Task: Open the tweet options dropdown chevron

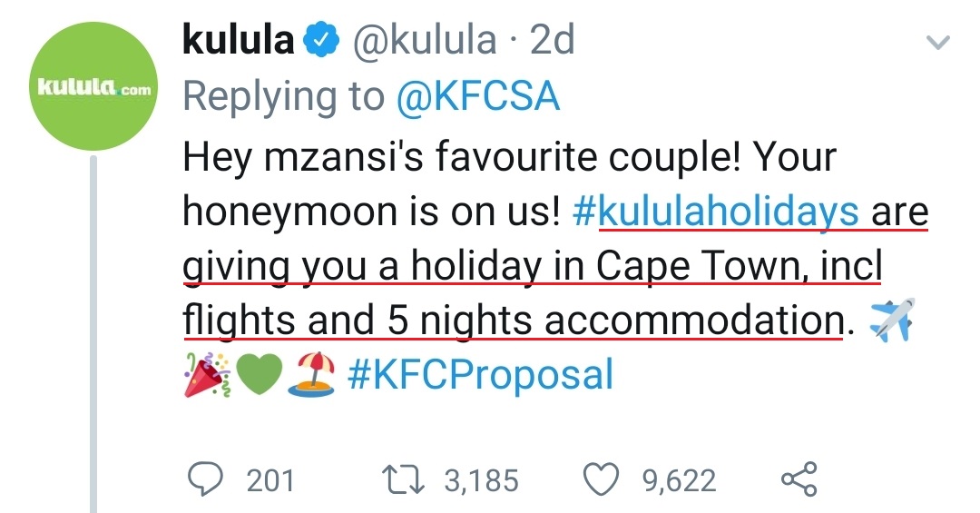Action: (x=936, y=43)
